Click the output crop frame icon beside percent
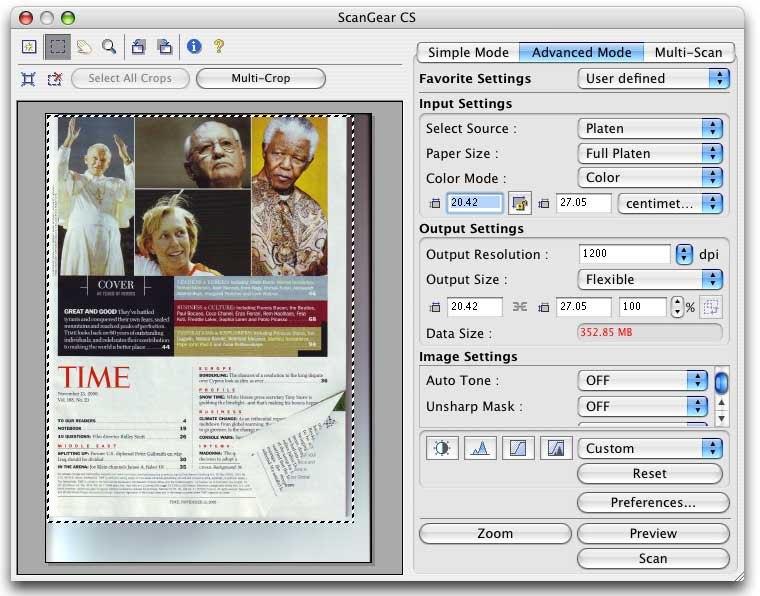 click(711, 307)
